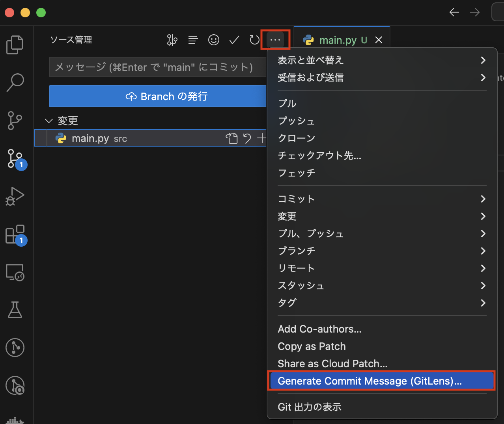Insert a gitmoji via the smiley icon

214,40
